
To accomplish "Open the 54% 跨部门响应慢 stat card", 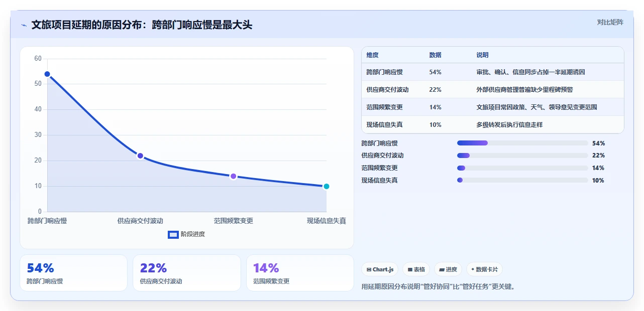I will 73,273.
